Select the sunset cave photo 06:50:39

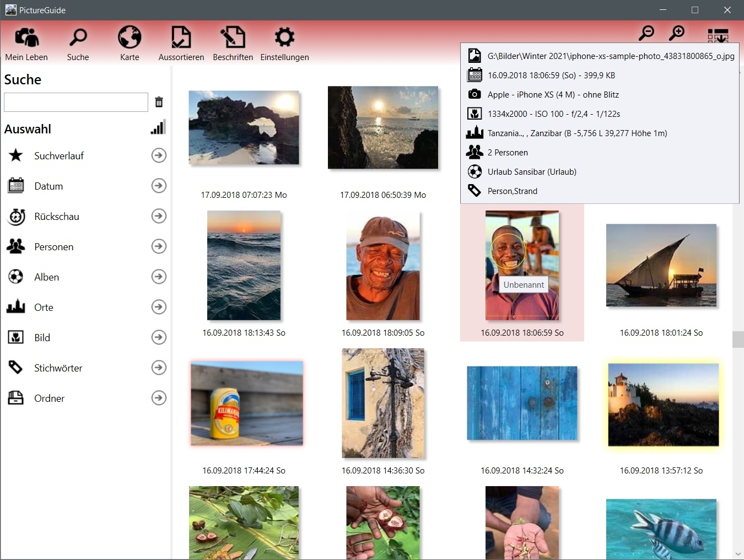[x=383, y=127]
